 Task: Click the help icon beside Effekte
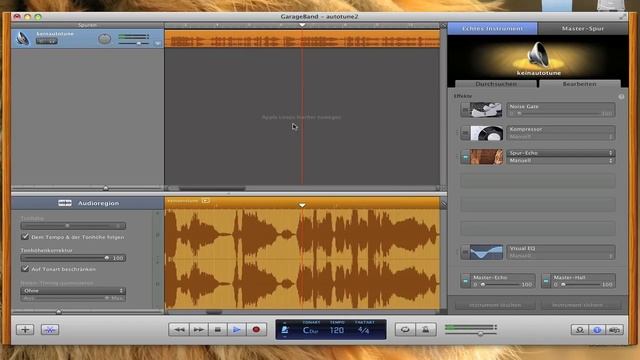pyautogui.click(x=621, y=97)
